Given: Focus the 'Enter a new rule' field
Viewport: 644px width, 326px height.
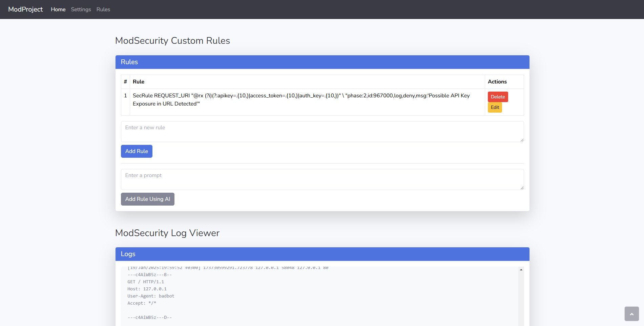Looking at the screenshot, I should click(322, 132).
